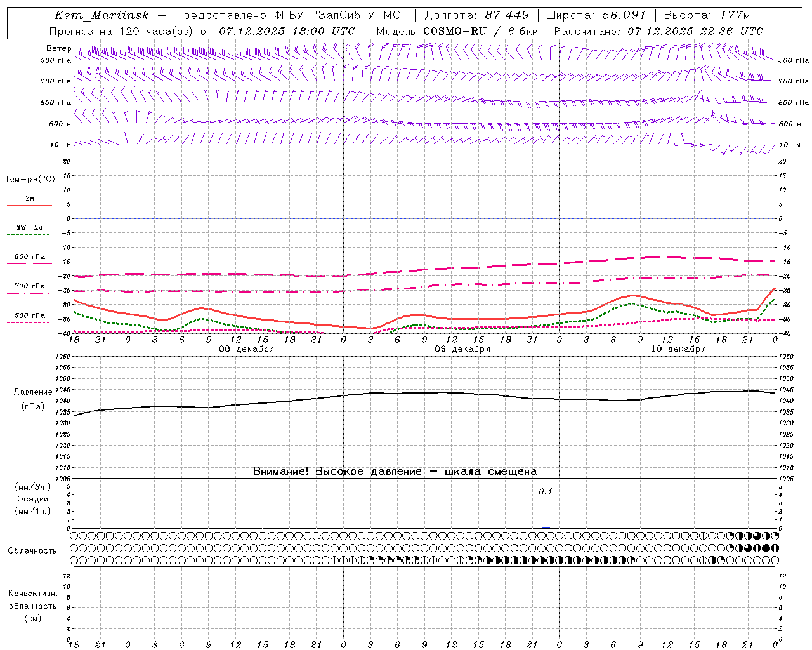
Task: Click the station name Kem_Mariinsk in header
Action: pos(101,15)
